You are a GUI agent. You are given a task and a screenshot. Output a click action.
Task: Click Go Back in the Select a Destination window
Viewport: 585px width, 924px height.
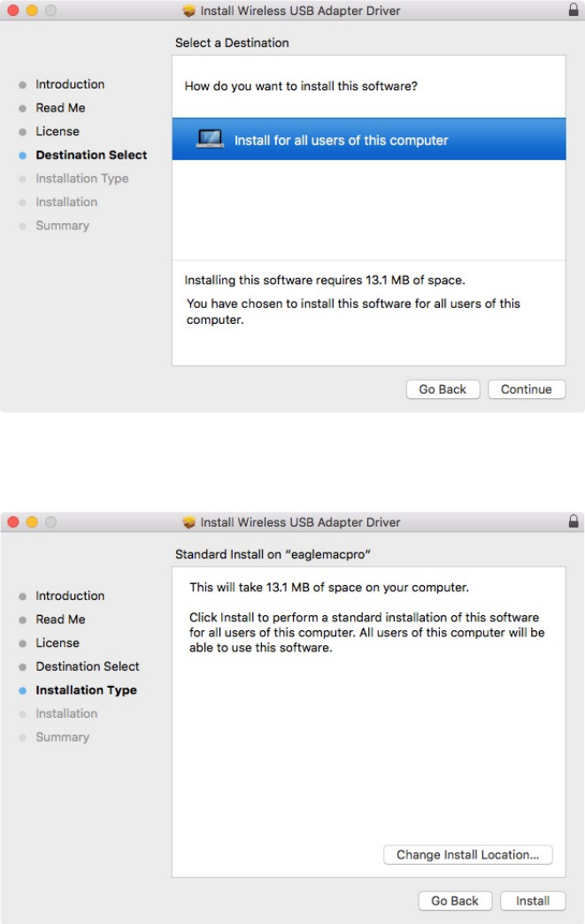[443, 389]
